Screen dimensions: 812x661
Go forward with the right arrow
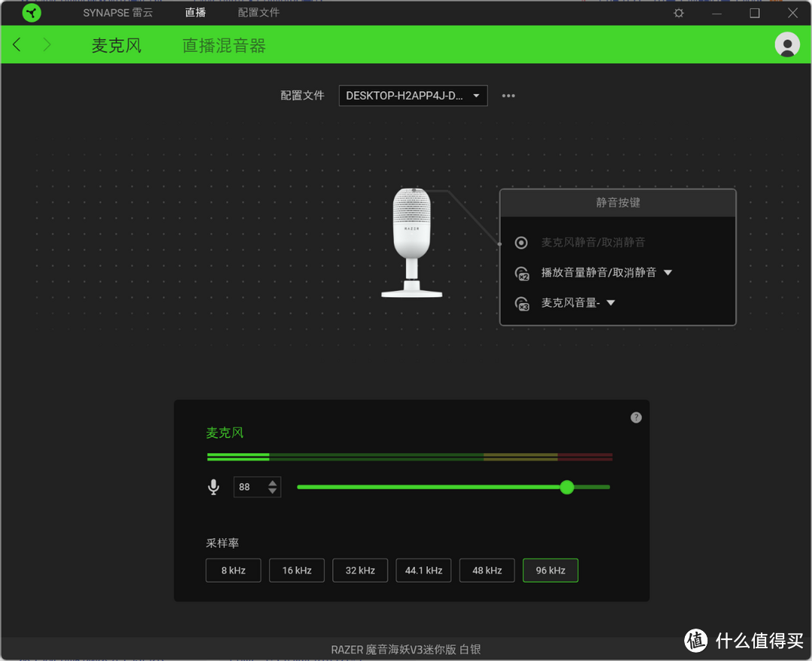[x=47, y=44]
